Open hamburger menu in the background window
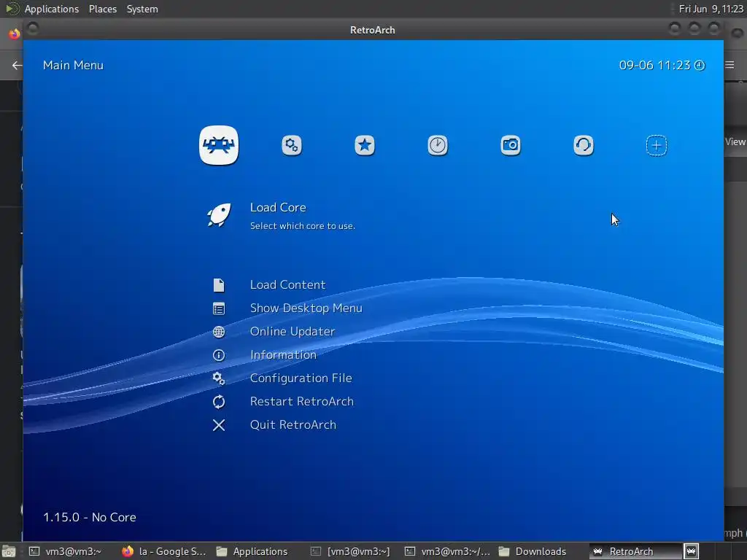 729,65
